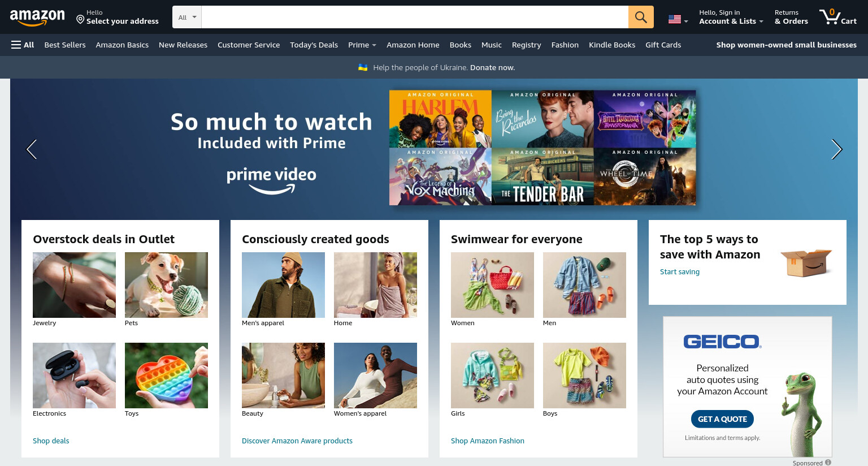868x466 pixels.
Task: Open Kindle Books in navigation bar
Action: 612,45
